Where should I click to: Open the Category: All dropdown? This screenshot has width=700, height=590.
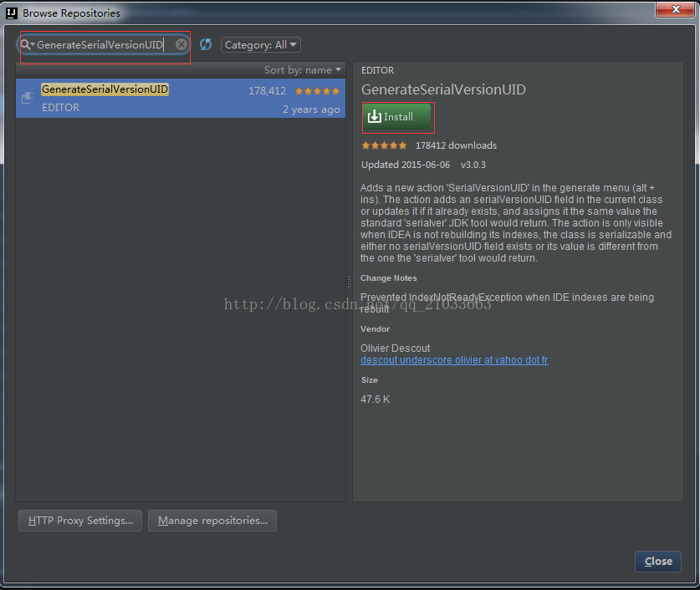pos(261,45)
